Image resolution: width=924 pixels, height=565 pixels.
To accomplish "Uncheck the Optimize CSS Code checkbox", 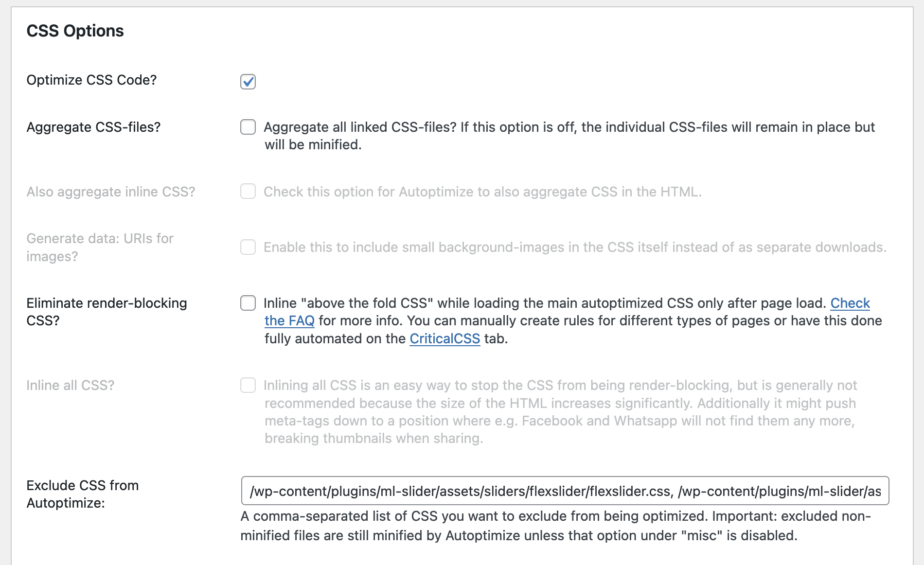I will (x=248, y=81).
